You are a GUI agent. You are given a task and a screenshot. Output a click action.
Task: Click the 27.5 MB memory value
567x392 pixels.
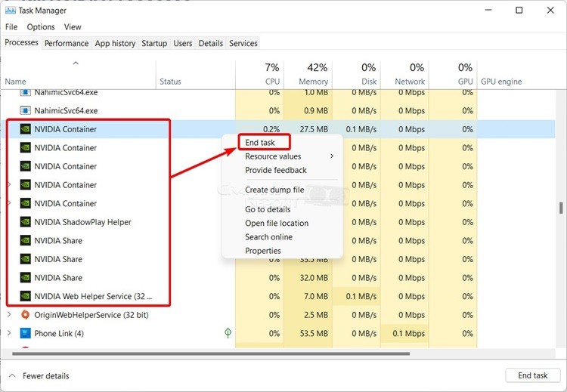(314, 129)
